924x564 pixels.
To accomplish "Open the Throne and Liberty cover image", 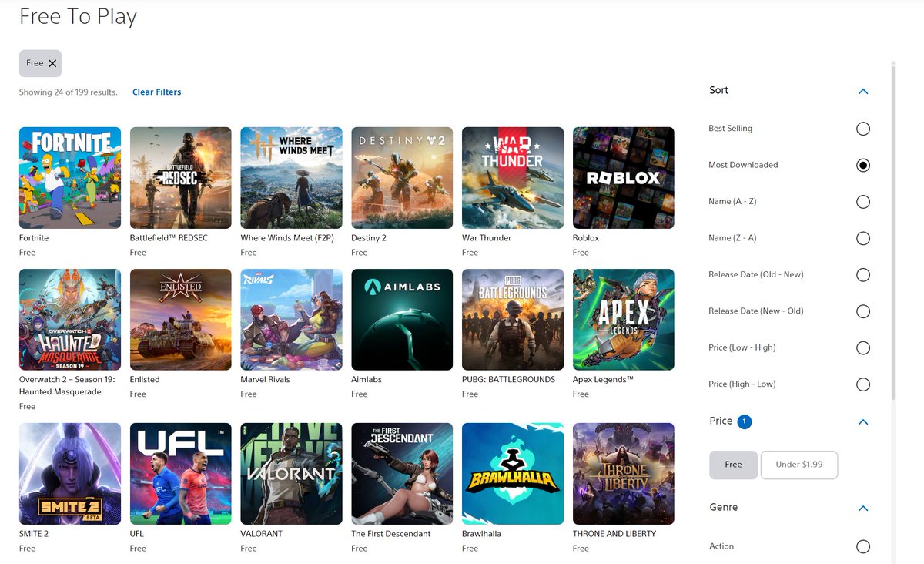I will [x=624, y=474].
